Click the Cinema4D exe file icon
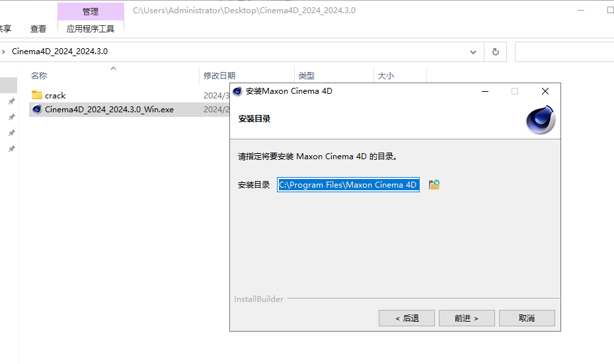Image resolution: width=614 pixels, height=364 pixels. click(x=37, y=109)
